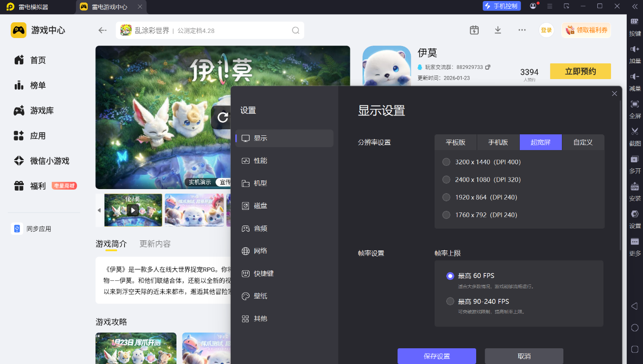The height and width of the screenshot is (364, 643).
Task: Open 微信小游戏 in left sidebar
Action: click(42, 161)
